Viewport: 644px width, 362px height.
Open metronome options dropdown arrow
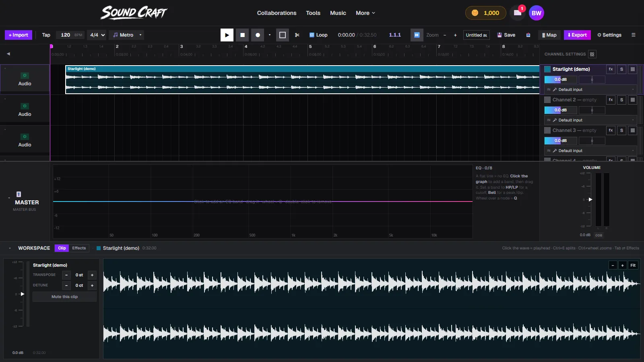(140, 35)
